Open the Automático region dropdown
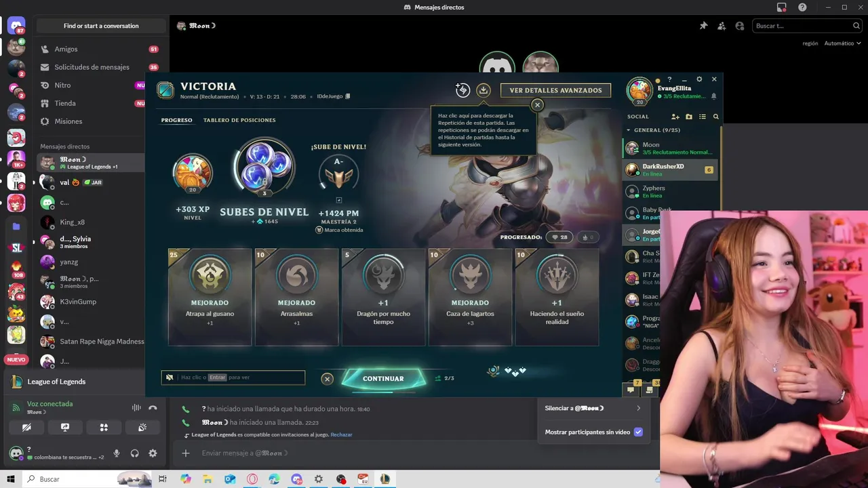This screenshot has height=488, width=868. pos(842,43)
